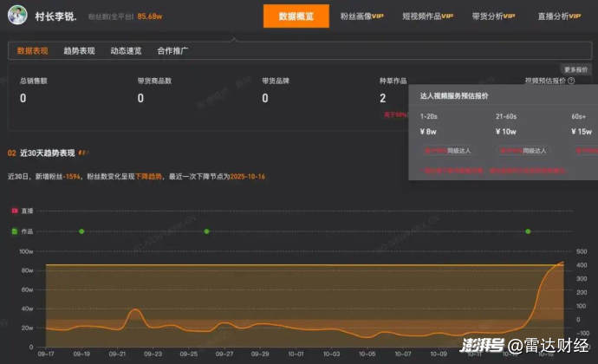Click the green 作品 marker near 09-19
This screenshot has width=598, height=364.
click(81, 231)
